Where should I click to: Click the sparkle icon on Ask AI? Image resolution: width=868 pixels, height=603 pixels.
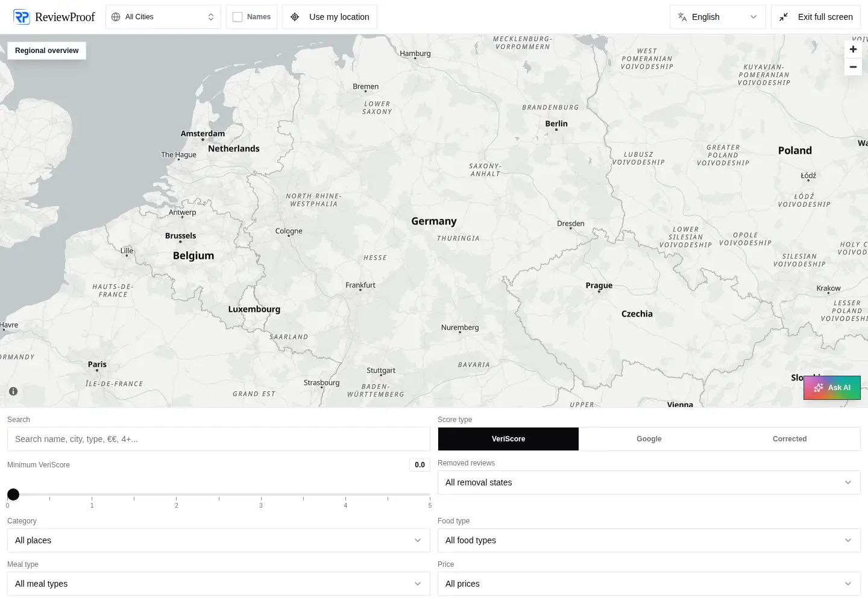818,388
